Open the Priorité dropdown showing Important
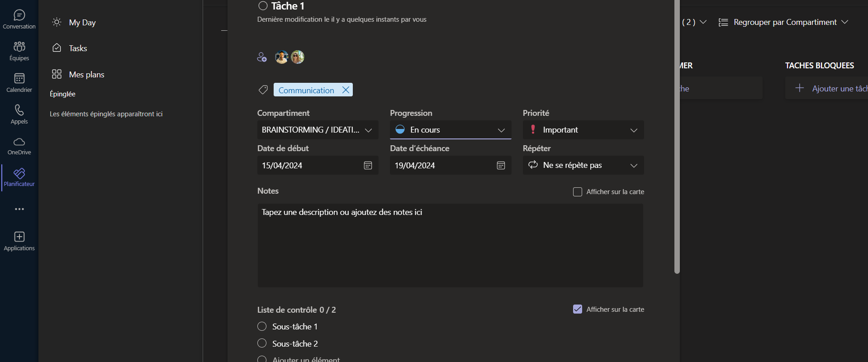This screenshot has width=868, height=362. pos(583,130)
